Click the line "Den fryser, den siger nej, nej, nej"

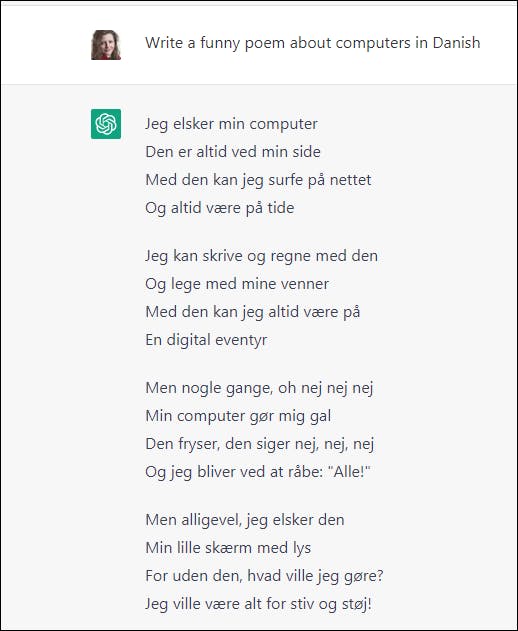coord(260,444)
